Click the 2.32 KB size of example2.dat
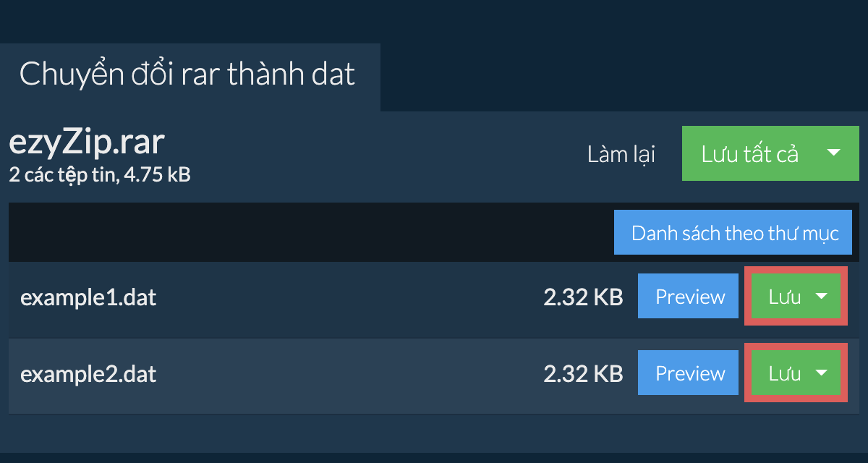Viewport: 868px width, 463px height. pos(583,374)
